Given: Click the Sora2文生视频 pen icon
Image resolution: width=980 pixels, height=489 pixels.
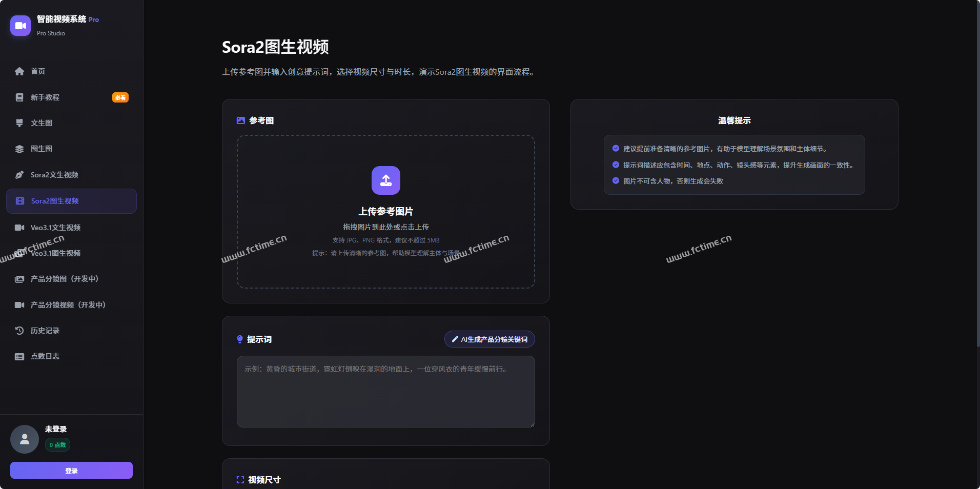Looking at the screenshot, I should point(19,175).
